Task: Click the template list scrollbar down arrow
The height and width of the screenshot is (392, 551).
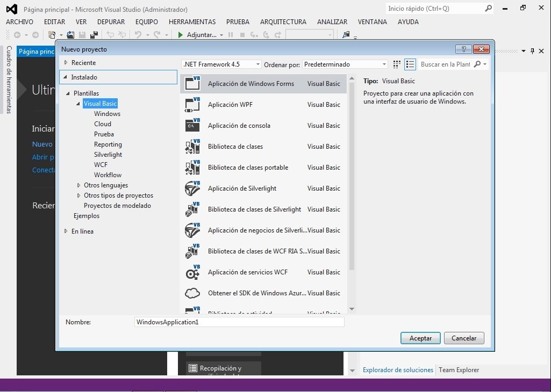Action: (352, 309)
